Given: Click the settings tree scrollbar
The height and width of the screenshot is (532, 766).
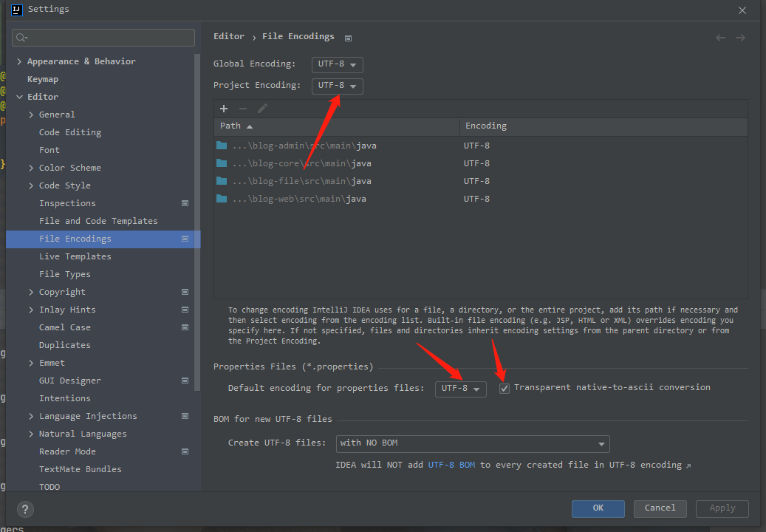Looking at the screenshot, I should point(197,222).
